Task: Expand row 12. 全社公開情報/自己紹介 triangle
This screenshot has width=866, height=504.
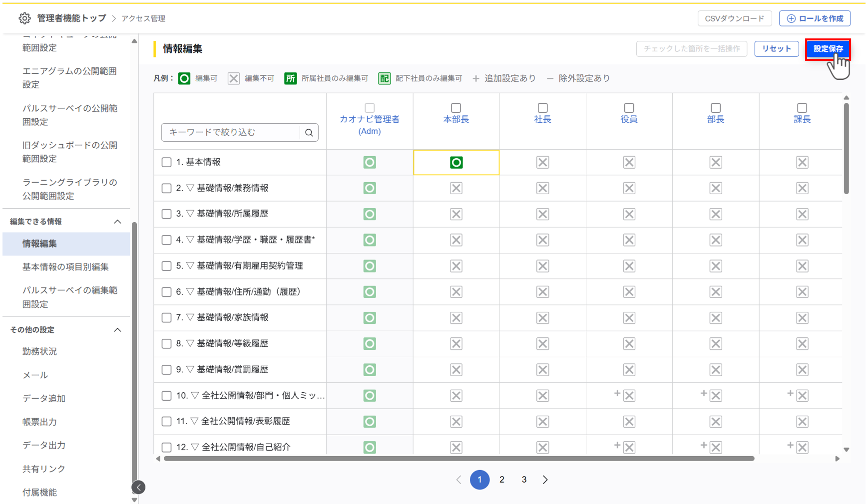Action: tap(195, 448)
